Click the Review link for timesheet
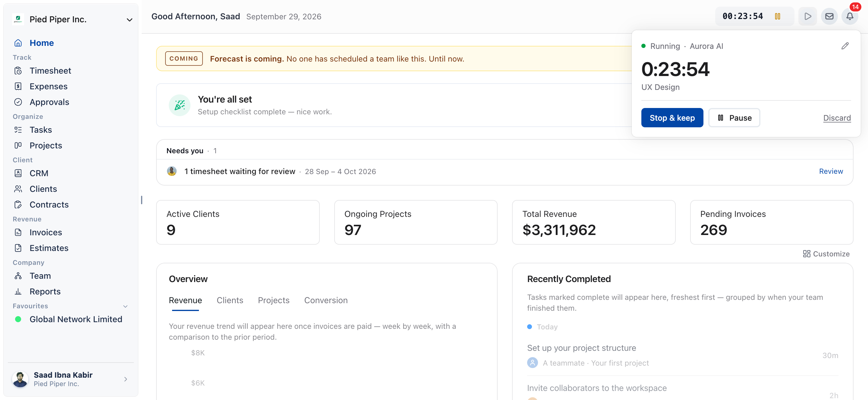The width and height of the screenshot is (868, 400). point(831,171)
